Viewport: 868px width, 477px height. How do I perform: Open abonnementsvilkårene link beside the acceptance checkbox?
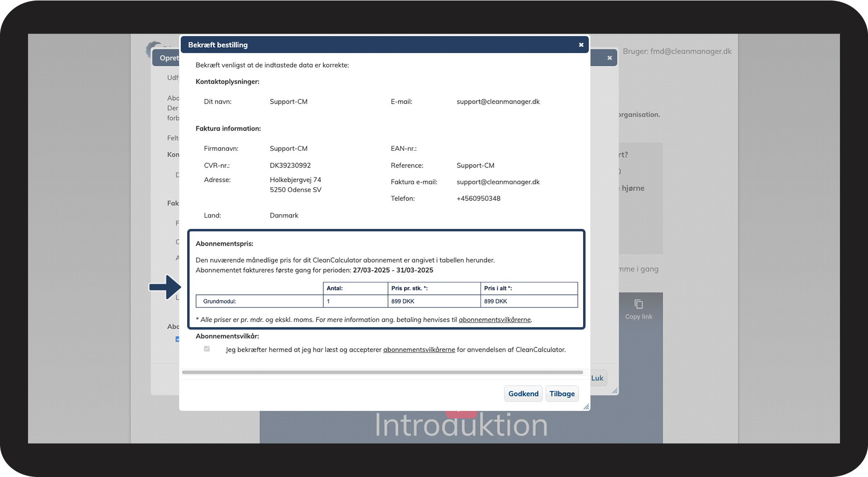[x=419, y=350]
